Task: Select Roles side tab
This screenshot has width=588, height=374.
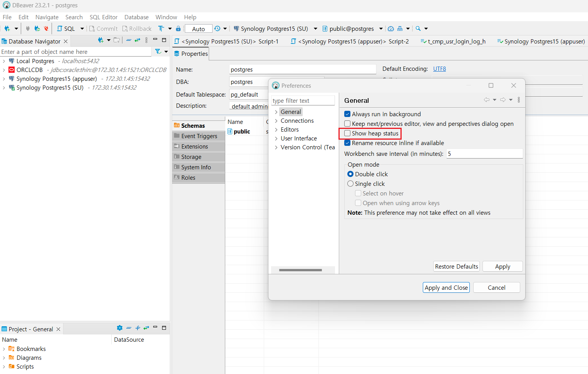Action: tap(199, 177)
